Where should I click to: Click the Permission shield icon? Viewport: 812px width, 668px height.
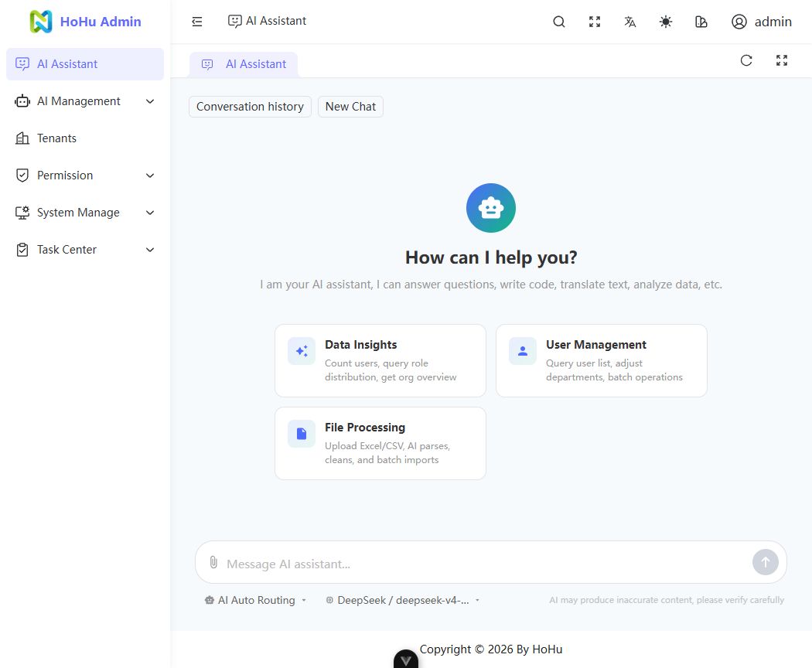[22, 175]
